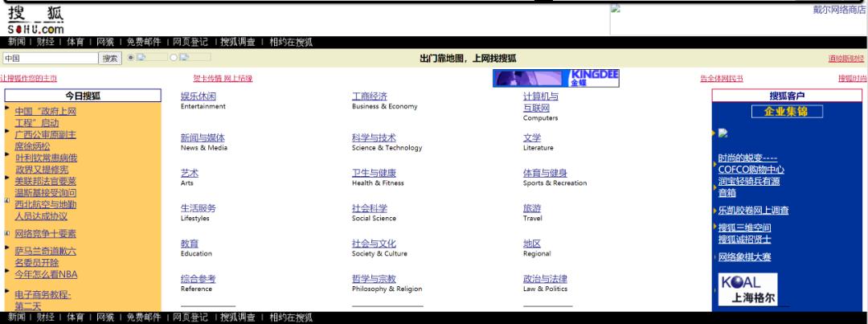Click the 搜索 search button
This screenshot has width=868, height=324.
click(110, 58)
